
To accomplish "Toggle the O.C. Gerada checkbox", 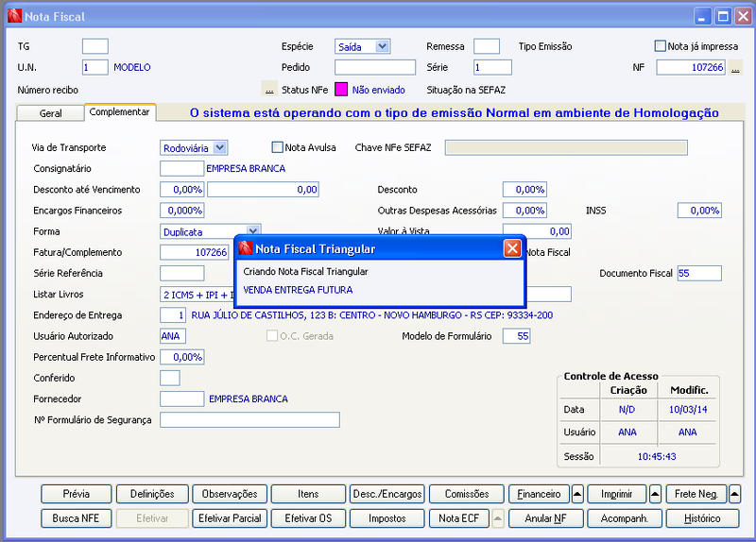I will tap(272, 336).
